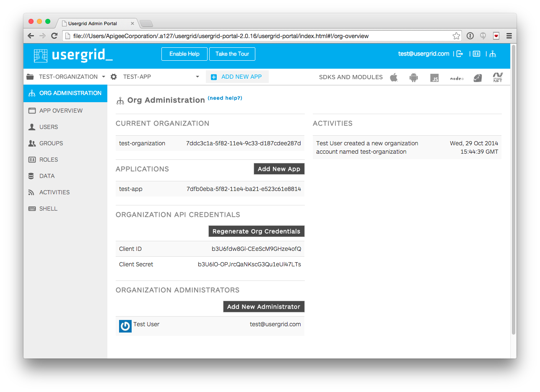Open the Ruby SDK gem icon
The height and width of the screenshot is (392, 540).
(x=478, y=78)
